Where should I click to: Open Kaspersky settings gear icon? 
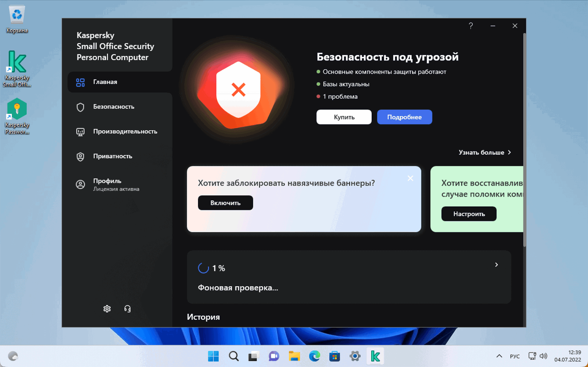point(107,309)
